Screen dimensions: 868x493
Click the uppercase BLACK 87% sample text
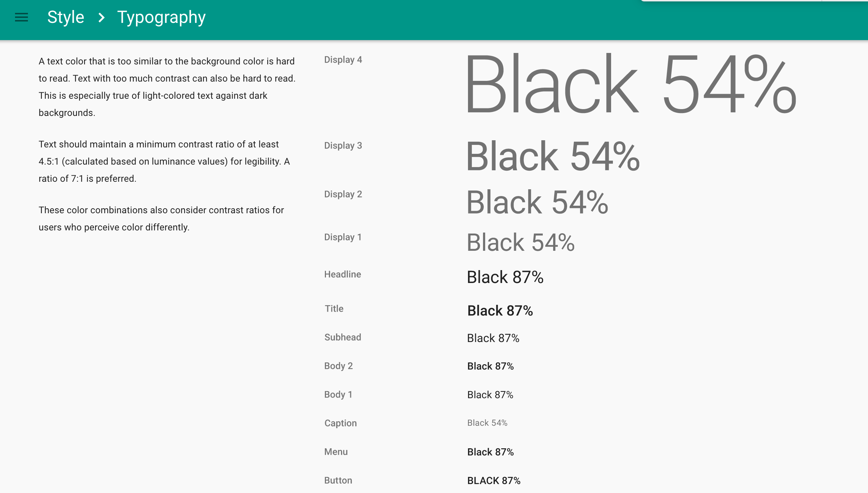(x=494, y=480)
